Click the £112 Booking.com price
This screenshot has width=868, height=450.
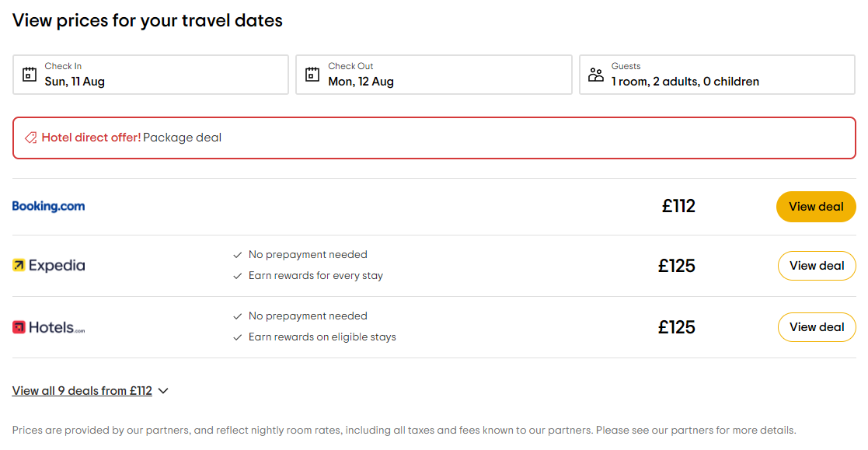(x=678, y=206)
